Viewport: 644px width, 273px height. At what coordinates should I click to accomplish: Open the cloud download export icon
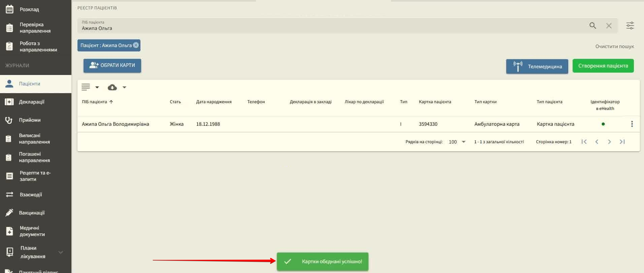[112, 87]
